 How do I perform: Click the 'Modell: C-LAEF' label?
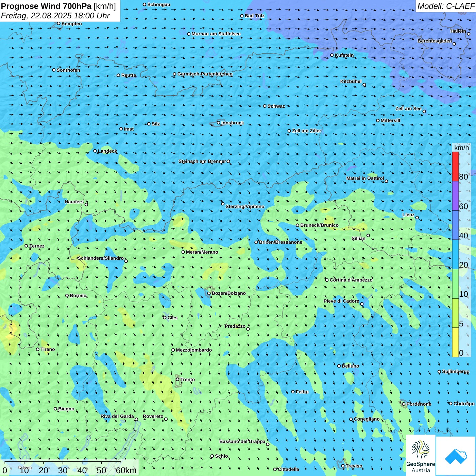(x=446, y=6)
